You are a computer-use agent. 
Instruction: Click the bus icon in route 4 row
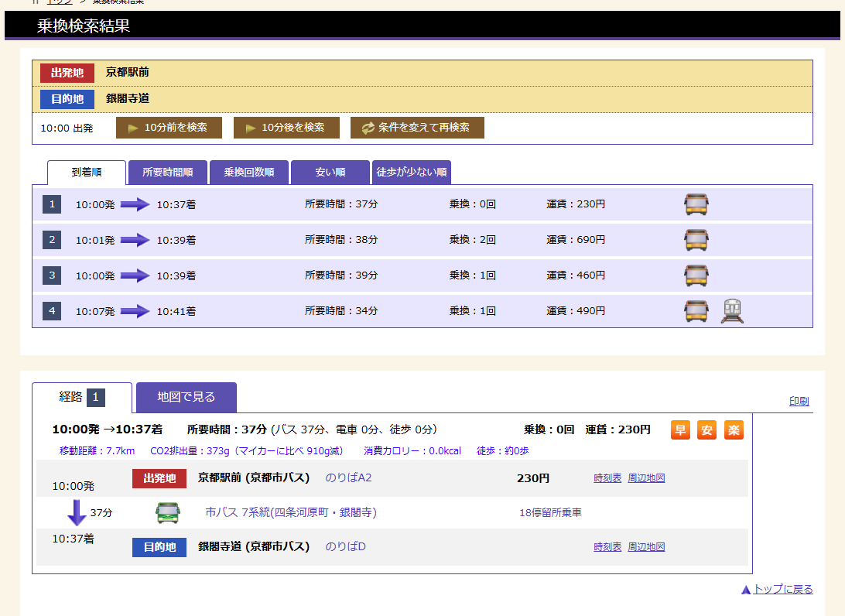(x=696, y=311)
